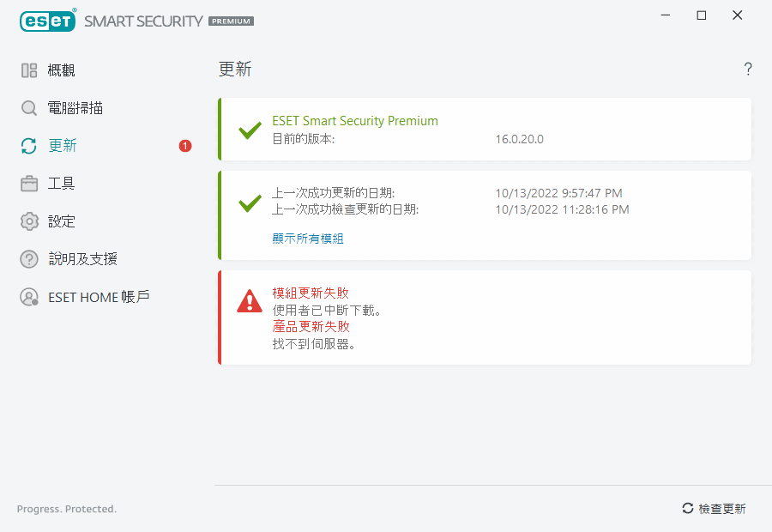The image size is (772, 532).
Task: Click the Computer Scan magnifier icon
Action: coord(29,108)
